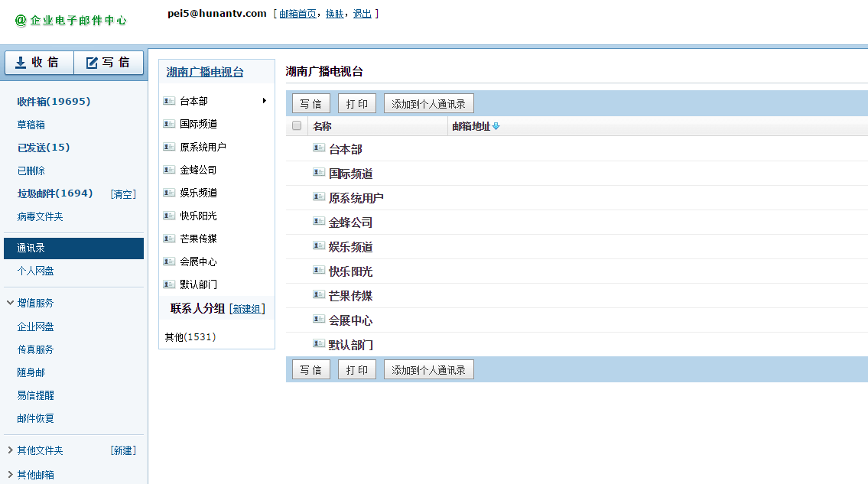Click the card icon in the 快乐阳光 table row
Image resolution: width=868 pixels, height=484 pixels.
(319, 270)
